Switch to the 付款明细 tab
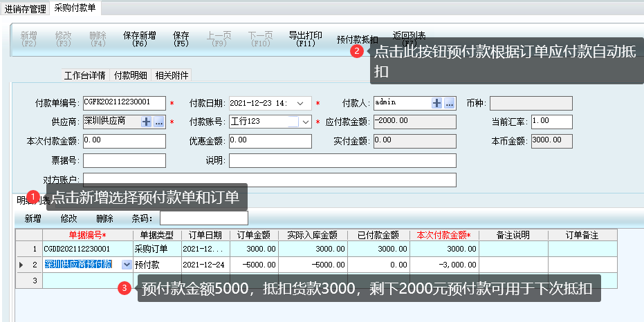 (130, 75)
